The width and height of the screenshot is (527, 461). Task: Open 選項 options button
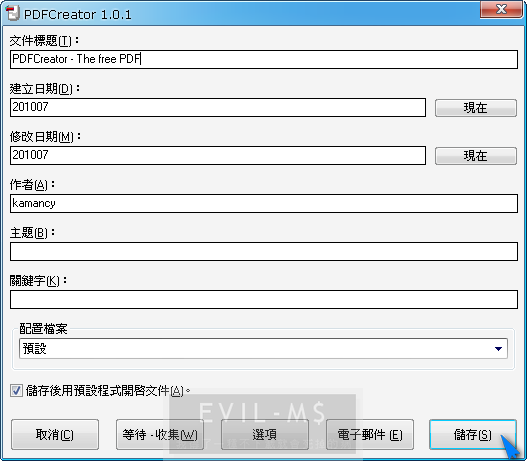[x=265, y=434]
